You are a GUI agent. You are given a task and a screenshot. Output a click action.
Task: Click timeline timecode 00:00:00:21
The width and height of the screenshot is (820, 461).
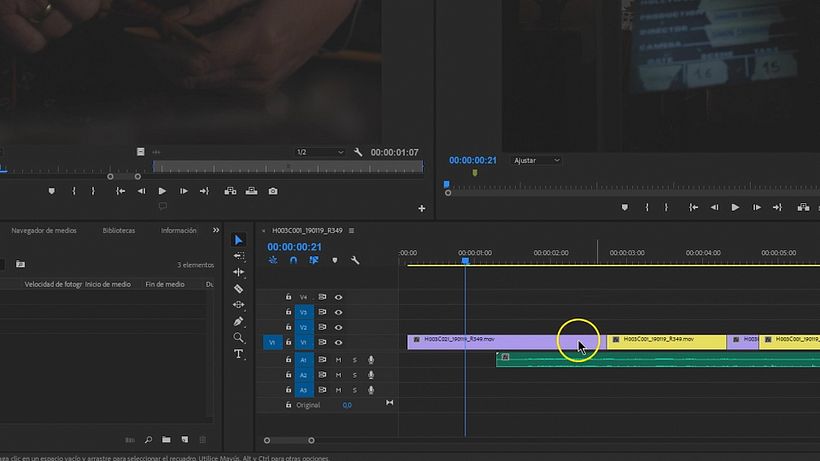[294, 247]
